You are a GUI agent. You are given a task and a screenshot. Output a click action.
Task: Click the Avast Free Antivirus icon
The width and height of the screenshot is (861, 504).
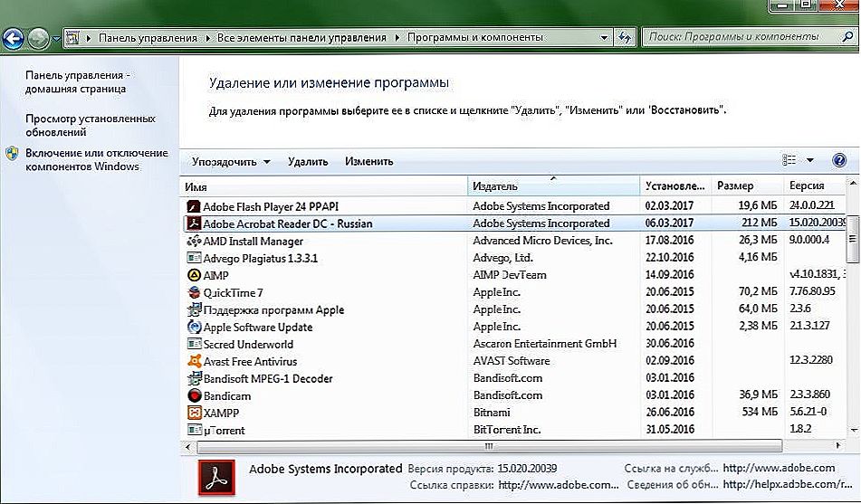[x=193, y=361]
